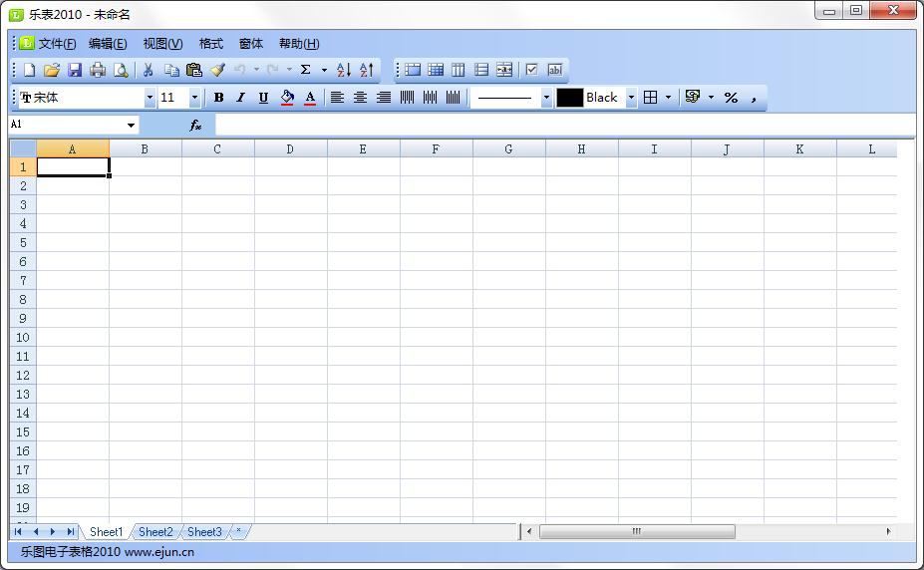Click the first vertical alignment icon
Viewport: 924px width, 570px height.
click(407, 98)
